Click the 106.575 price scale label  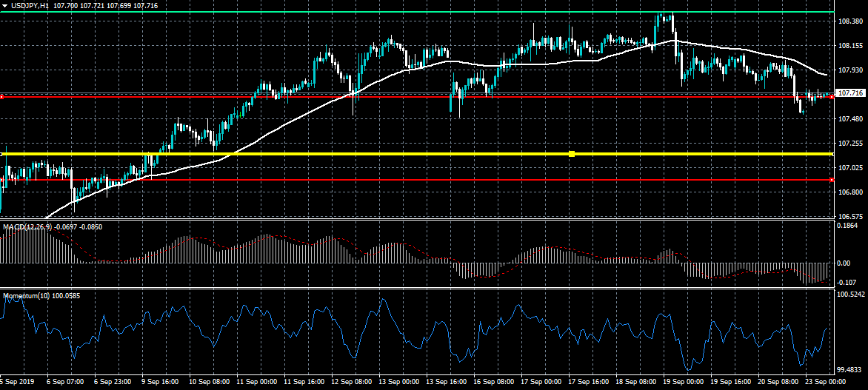pyautogui.click(x=850, y=216)
